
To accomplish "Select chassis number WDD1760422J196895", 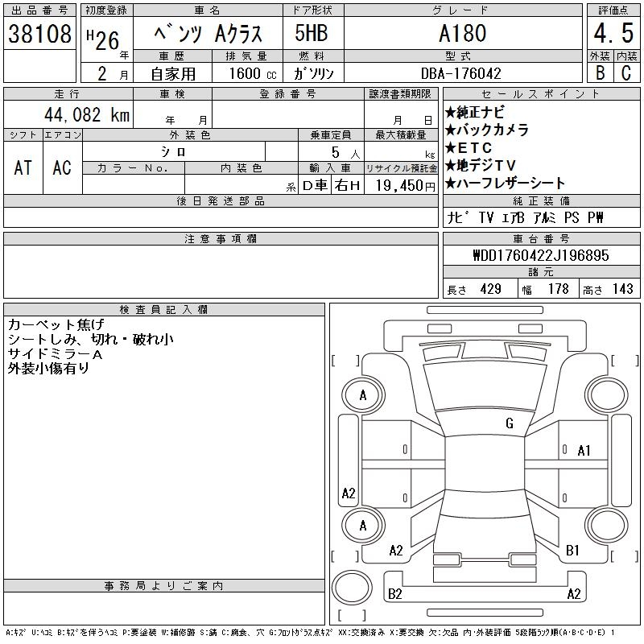I will click(541, 255).
